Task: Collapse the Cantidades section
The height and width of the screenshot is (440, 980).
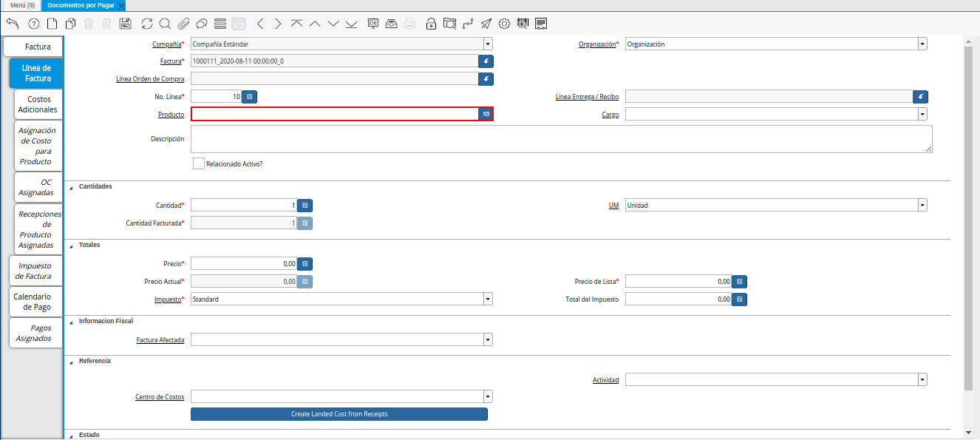Action: (x=72, y=187)
